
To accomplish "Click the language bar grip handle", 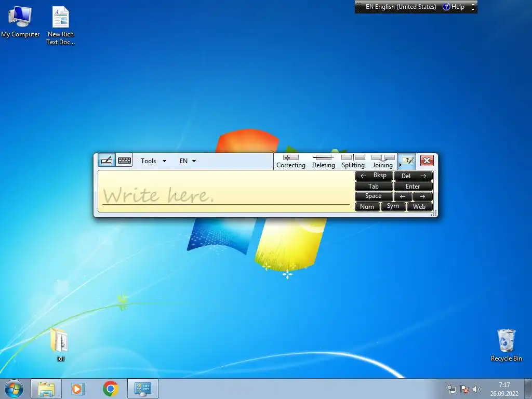I will coord(358,7).
